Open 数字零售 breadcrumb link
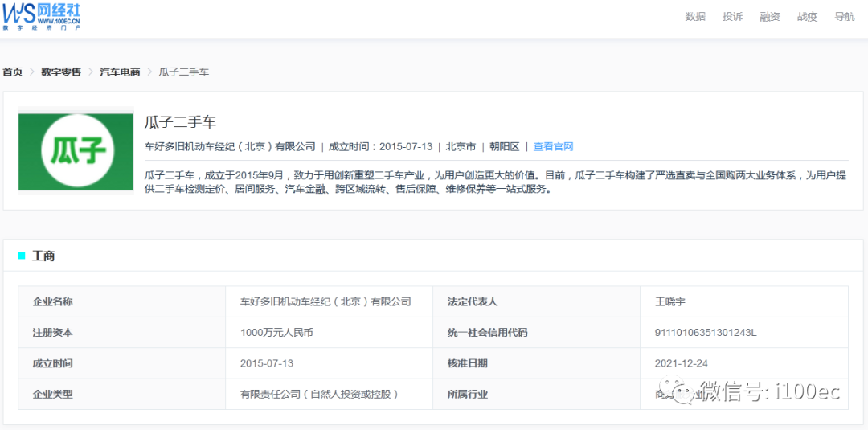The width and height of the screenshot is (868, 430). [61, 72]
